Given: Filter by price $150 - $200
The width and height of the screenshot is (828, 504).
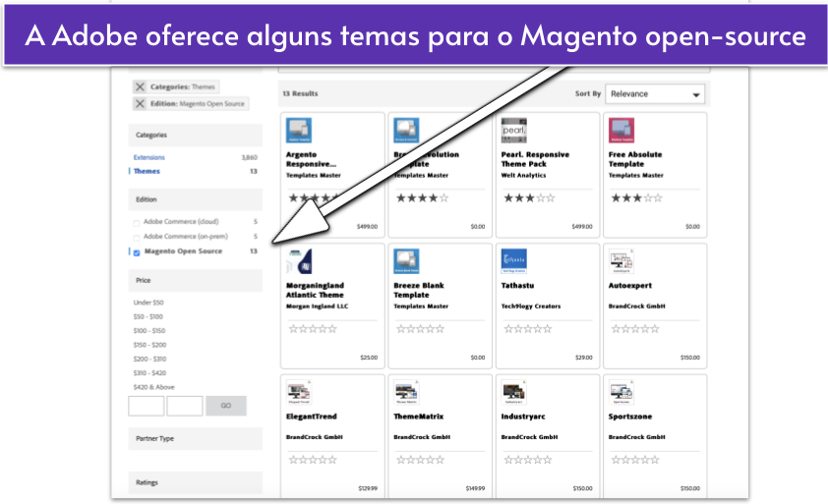Looking at the screenshot, I should pyautogui.click(x=149, y=345).
